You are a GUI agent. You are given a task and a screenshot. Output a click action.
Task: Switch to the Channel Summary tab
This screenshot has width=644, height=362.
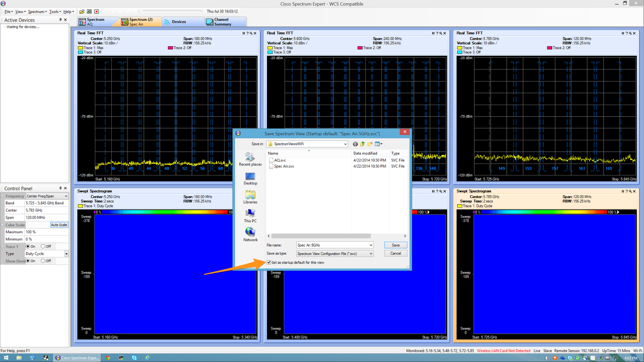coord(225,21)
